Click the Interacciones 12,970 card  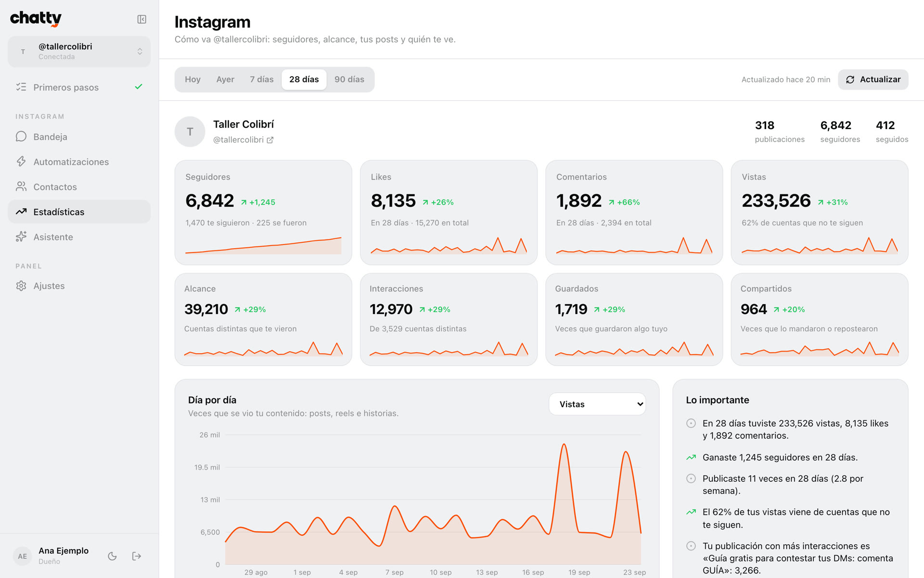click(449, 319)
